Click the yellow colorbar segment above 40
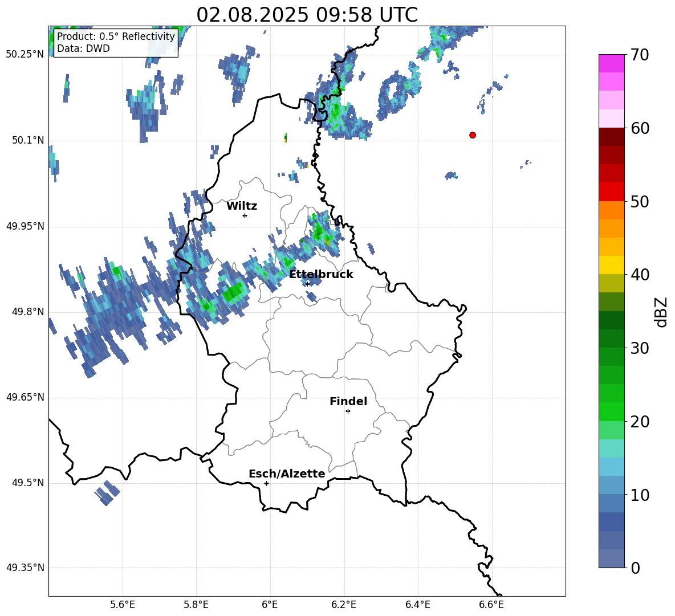The width and height of the screenshot is (675, 616). coord(611,266)
